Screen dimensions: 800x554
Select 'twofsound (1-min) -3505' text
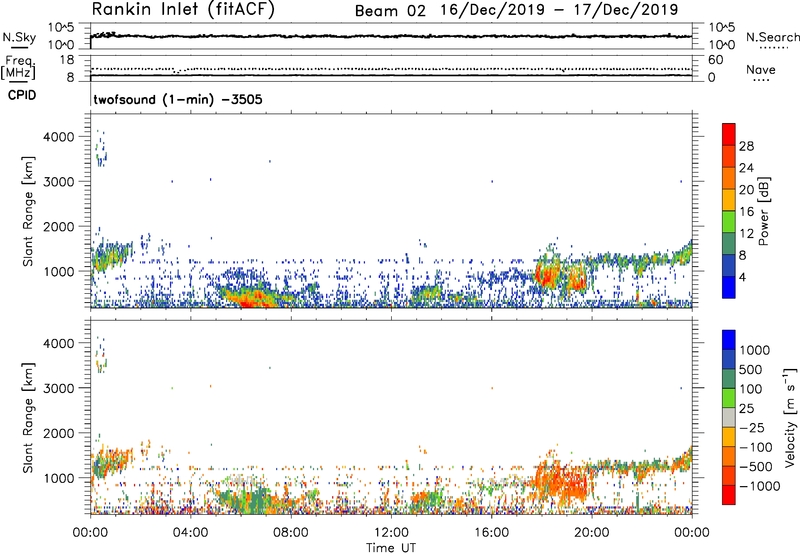click(x=178, y=99)
